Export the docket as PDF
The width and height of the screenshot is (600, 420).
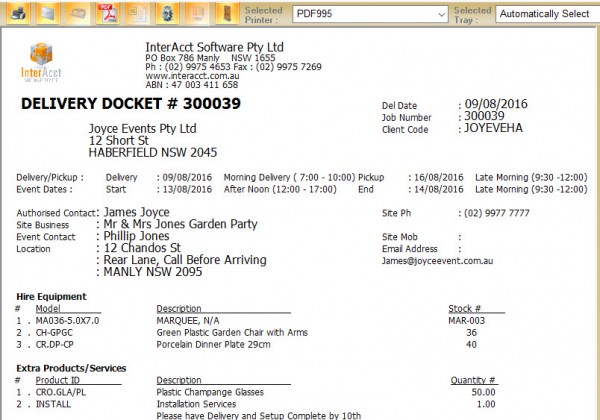click(108, 13)
